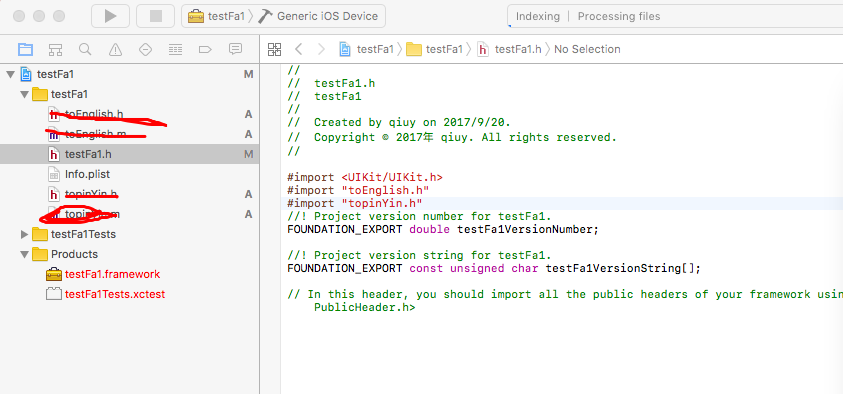This screenshot has height=394, width=843.
Task: Select testFa1.framework product
Action: point(129,274)
